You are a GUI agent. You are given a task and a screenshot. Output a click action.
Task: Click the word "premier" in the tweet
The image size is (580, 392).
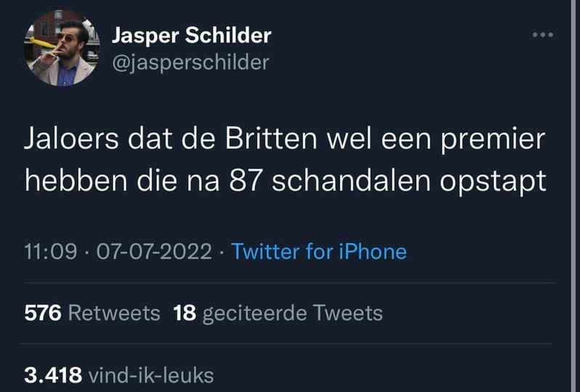pyautogui.click(x=491, y=140)
